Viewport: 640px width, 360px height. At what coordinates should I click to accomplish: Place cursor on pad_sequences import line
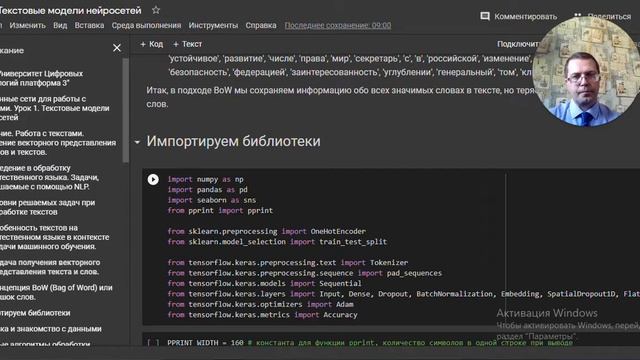point(304,273)
